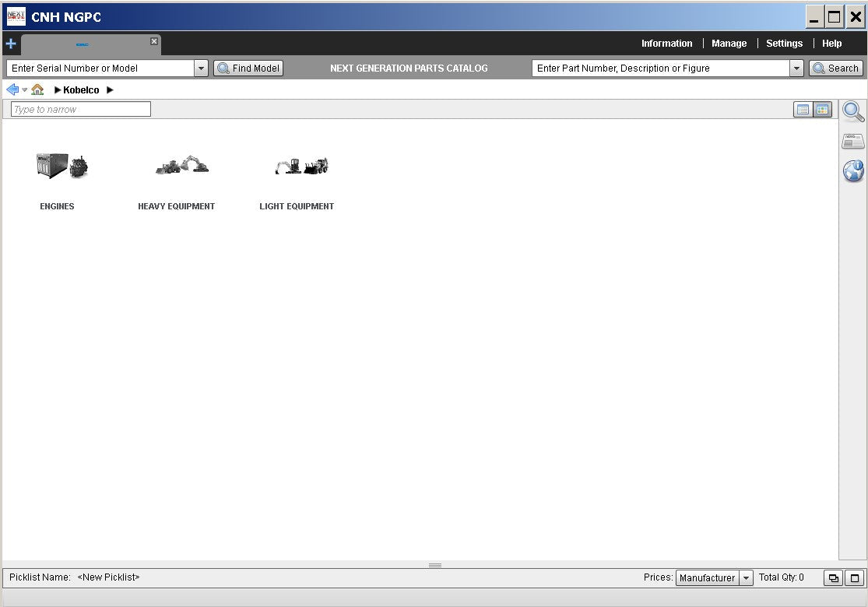Go back using the blue arrow
The width and height of the screenshot is (868, 607).
[12, 89]
